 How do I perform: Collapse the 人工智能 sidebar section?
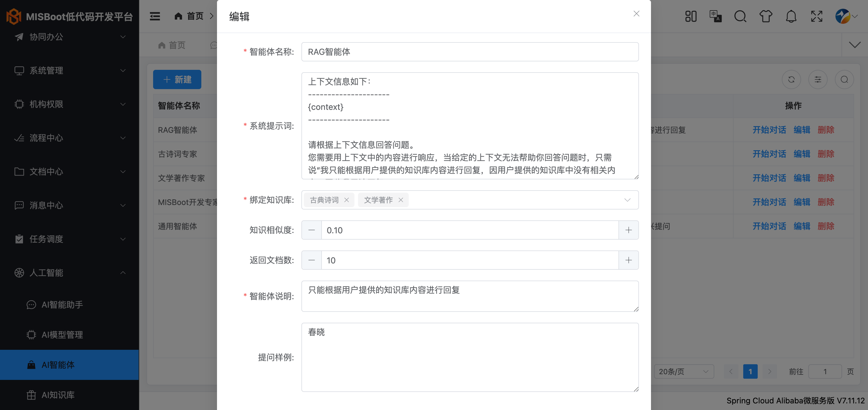(x=69, y=273)
